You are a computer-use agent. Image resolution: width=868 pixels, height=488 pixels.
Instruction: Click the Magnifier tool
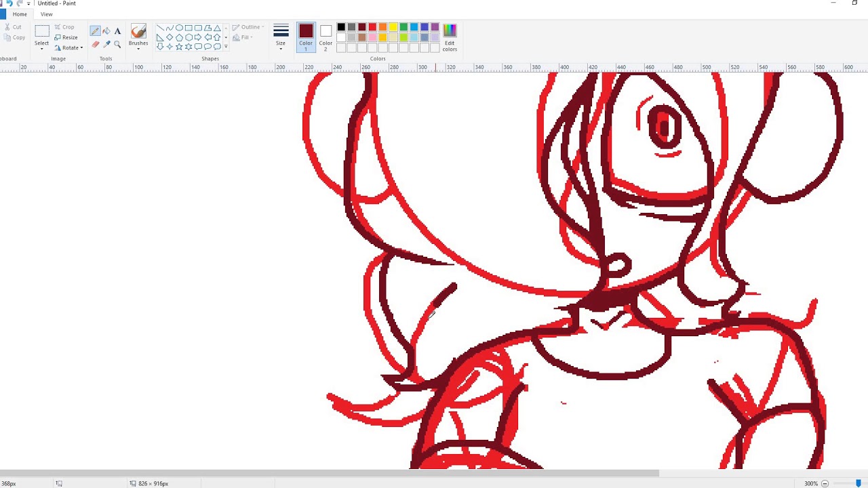(x=117, y=44)
